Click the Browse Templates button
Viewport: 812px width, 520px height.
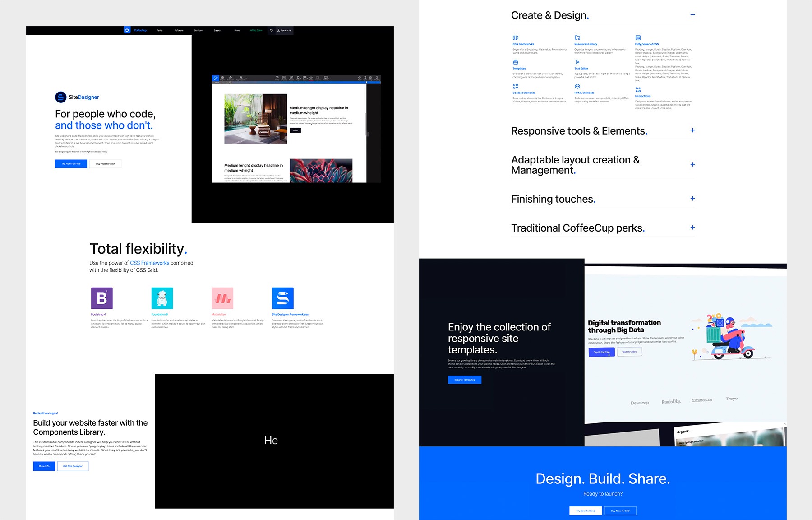[464, 380]
